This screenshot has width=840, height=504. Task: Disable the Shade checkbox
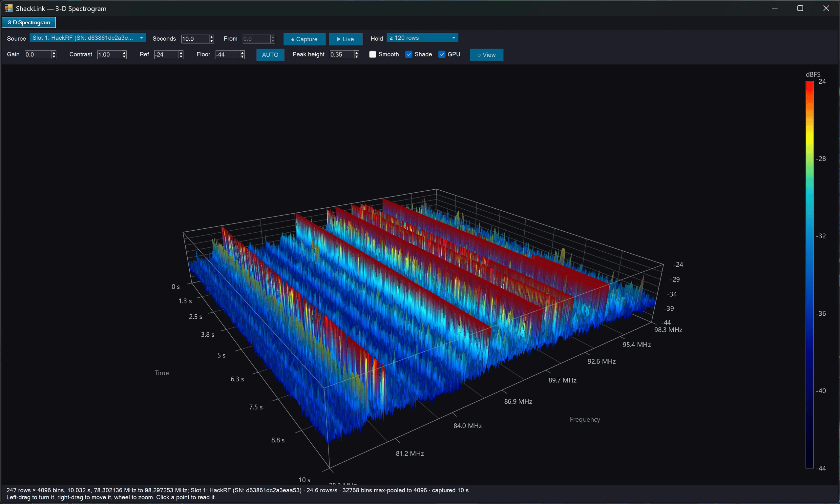[x=409, y=54]
